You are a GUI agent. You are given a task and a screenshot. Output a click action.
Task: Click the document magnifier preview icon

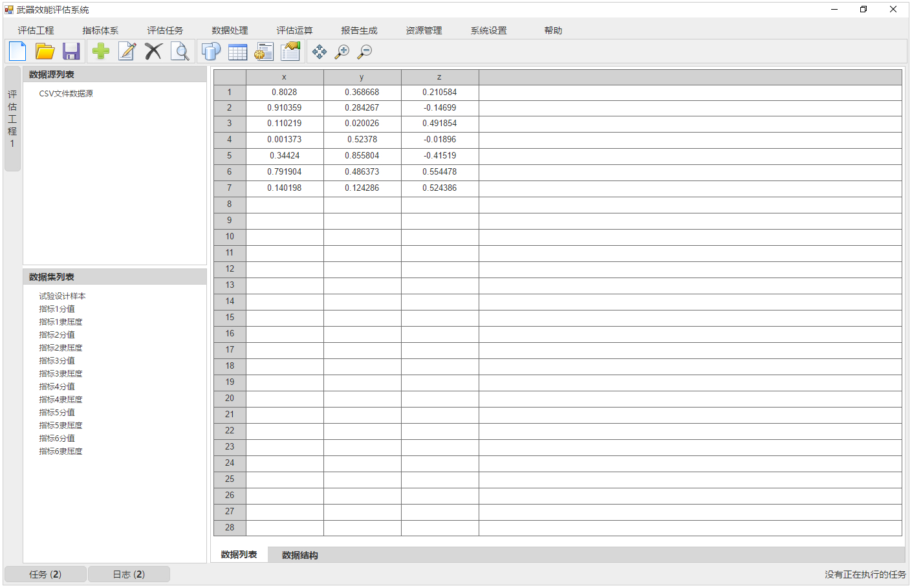180,51
